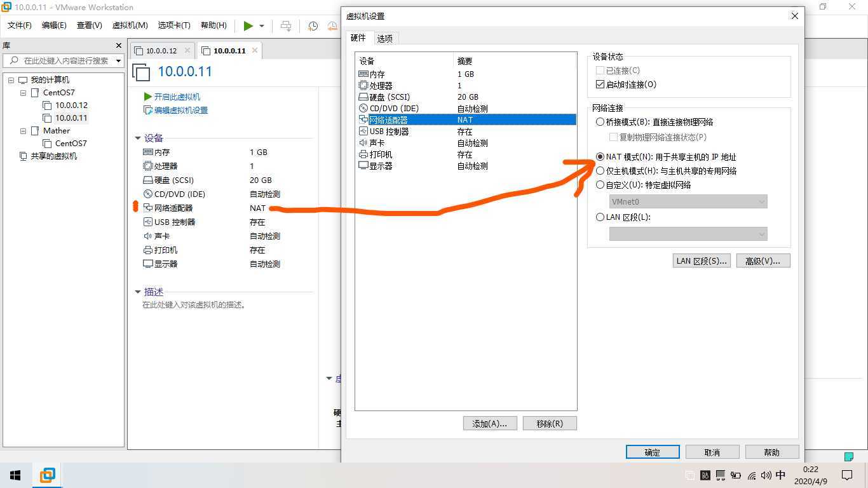Click 声卡 speaker icon in VM summary devices
This screenshot has height=488, width=868.
pos(148,236)
